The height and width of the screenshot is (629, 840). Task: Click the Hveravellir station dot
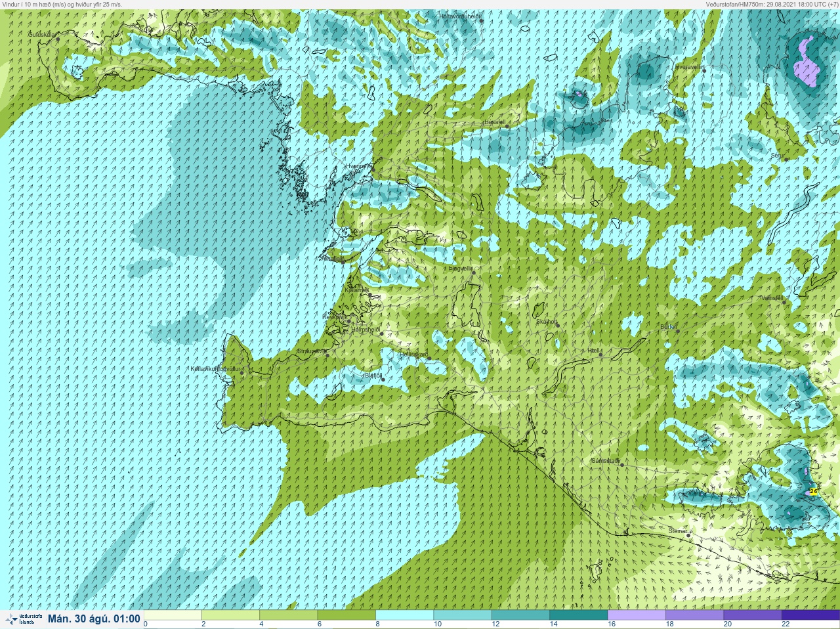[x=704, y=70]
